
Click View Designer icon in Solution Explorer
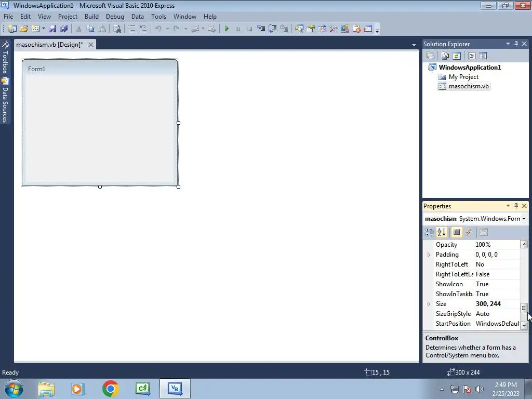tap(483, 56)
